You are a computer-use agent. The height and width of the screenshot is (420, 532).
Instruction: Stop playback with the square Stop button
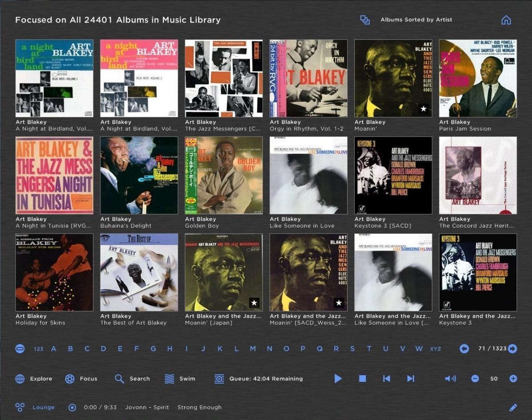click(x=362, y=378)
